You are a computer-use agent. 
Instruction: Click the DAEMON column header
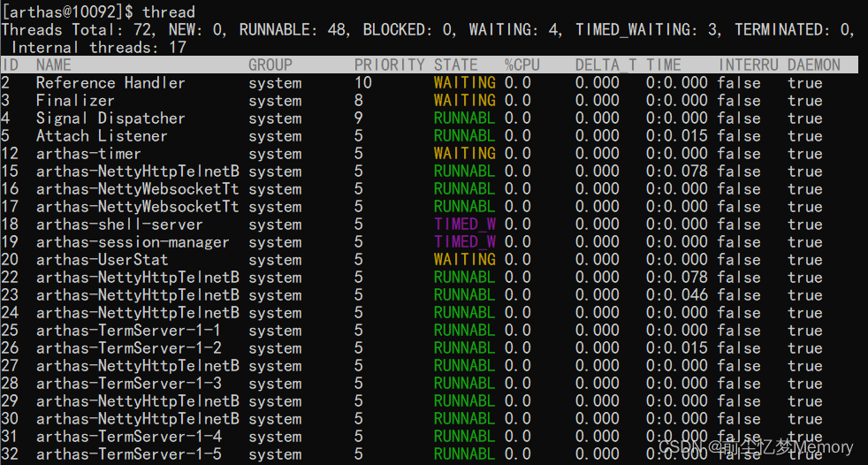point(814,65)
